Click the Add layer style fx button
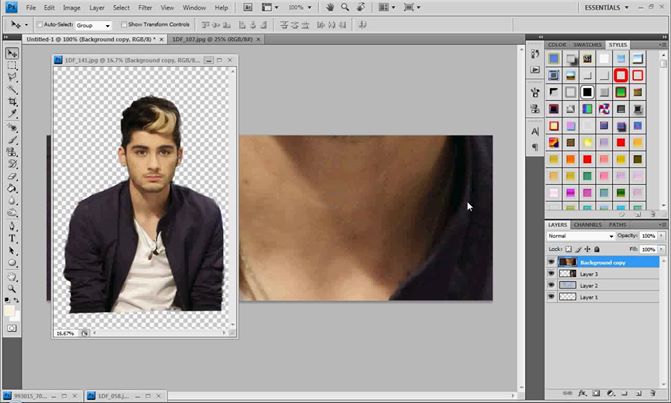 click(582, 393)
